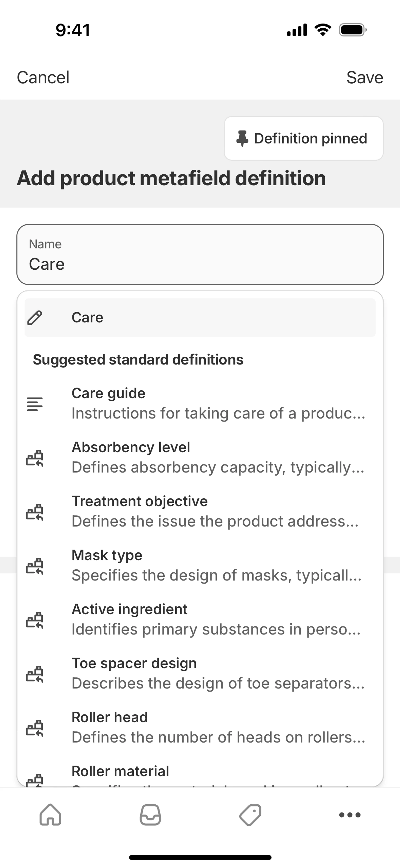
Task: Select the custom Care option
Action: click(x=200, y=317)
